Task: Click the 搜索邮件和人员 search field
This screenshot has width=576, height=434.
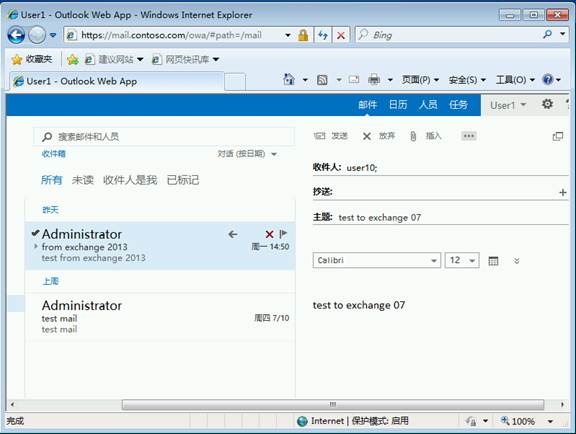Action: 163,137
